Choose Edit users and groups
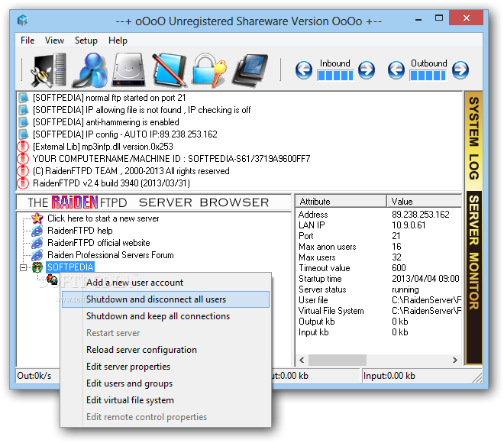This screenshot has height=443, width=504. pyautogui.click(x=166, y=383)
